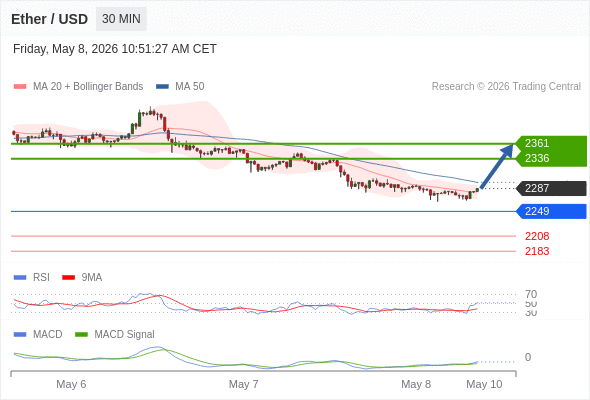Select the 9MA red legend marker
Viewport: 590px width, 400px height.
68,278
